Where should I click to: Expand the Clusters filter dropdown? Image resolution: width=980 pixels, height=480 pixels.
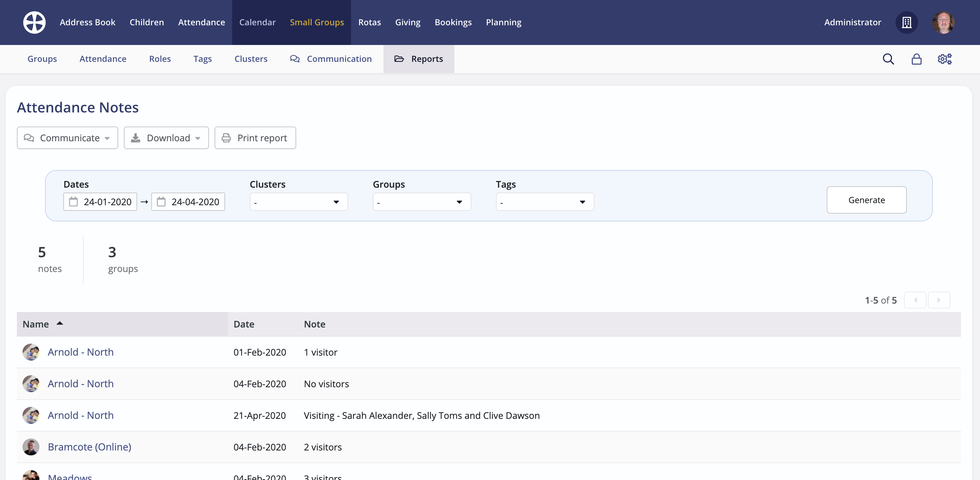pos(299,202)
